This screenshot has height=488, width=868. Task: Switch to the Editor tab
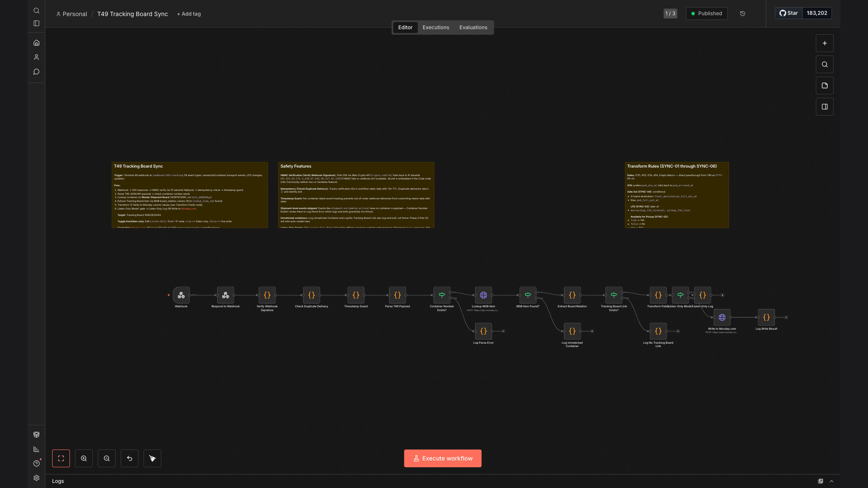point(405,28)
